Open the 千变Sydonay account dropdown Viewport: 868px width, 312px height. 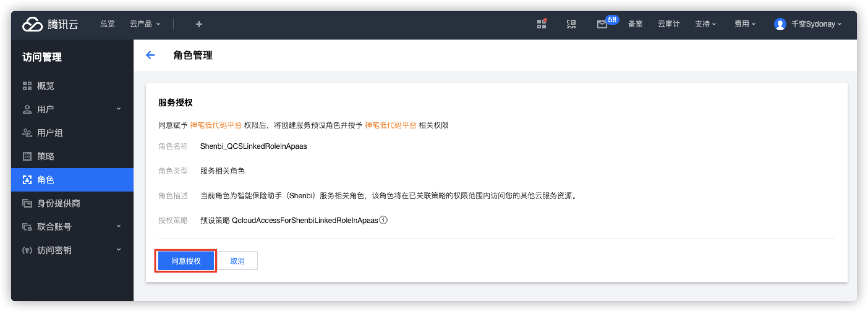tap(816, 24)
